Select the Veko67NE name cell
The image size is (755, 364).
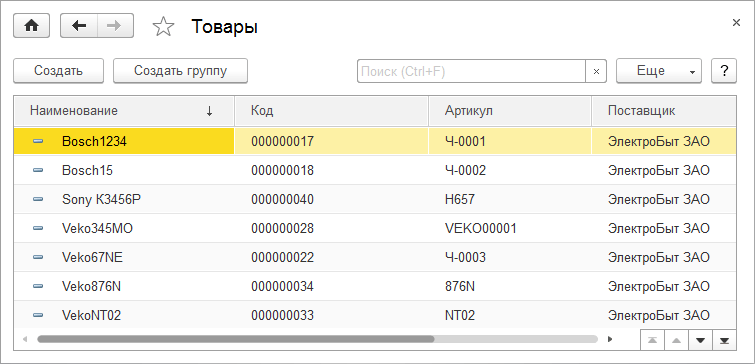pyautogui.click(x=124, y=258)
